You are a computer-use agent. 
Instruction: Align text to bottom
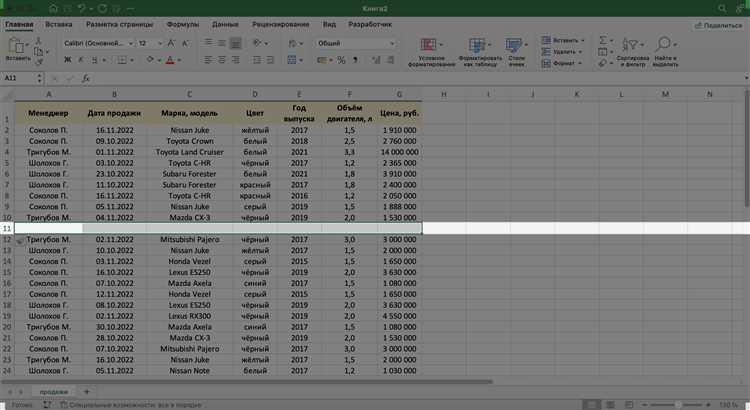point(235,44)
